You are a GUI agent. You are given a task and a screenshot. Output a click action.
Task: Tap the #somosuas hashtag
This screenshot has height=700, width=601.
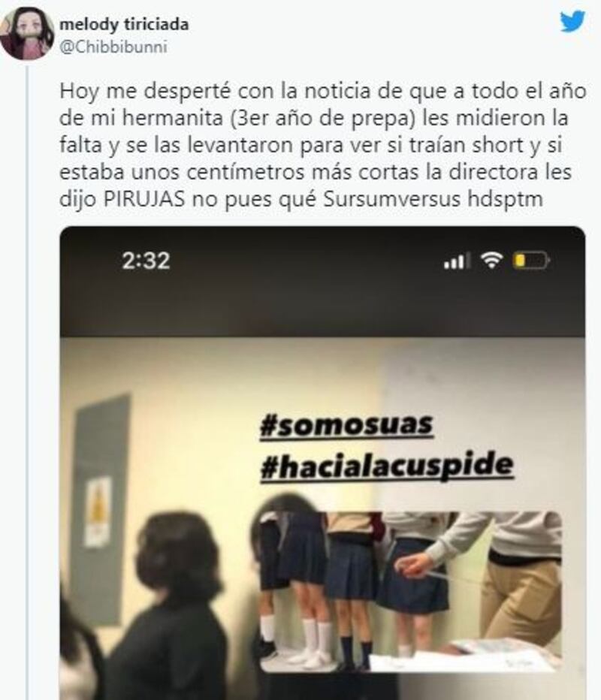point(346,424)
